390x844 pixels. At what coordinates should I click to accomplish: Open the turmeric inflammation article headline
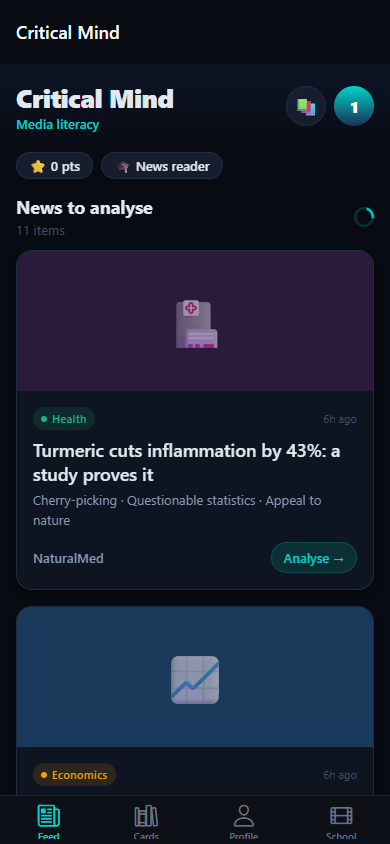click(x=187, y=463)
